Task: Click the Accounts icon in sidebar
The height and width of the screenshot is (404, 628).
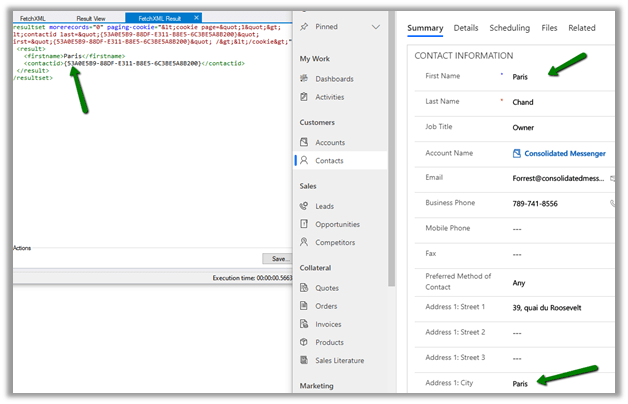Action: click(304, 142)
